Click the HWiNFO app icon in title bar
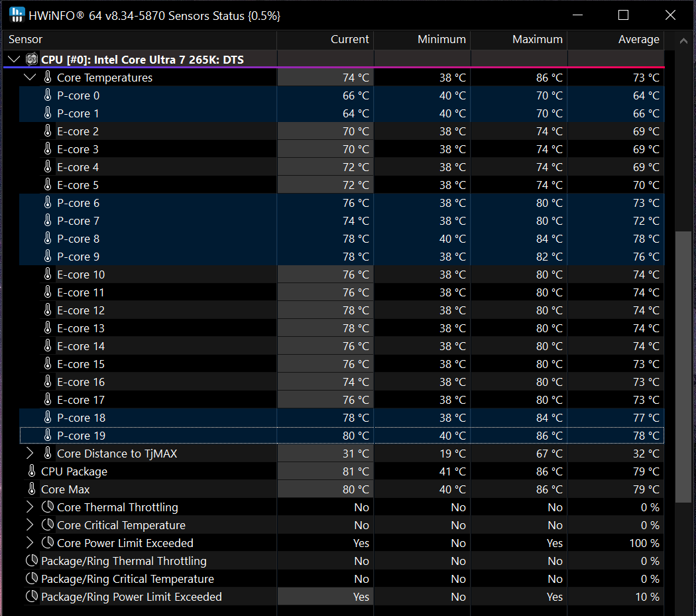696x616 pixels. [x=17, y=15]
